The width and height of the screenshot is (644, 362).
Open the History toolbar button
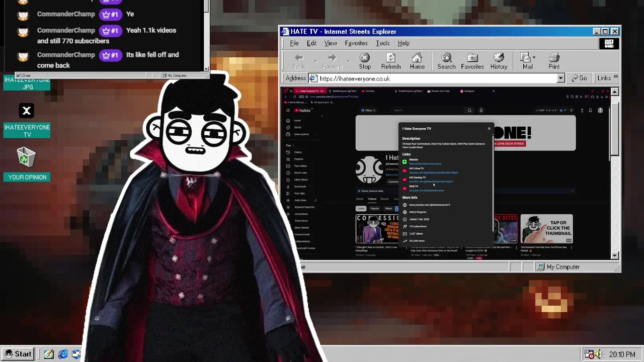pyautogui.click(x=499, y=61)
